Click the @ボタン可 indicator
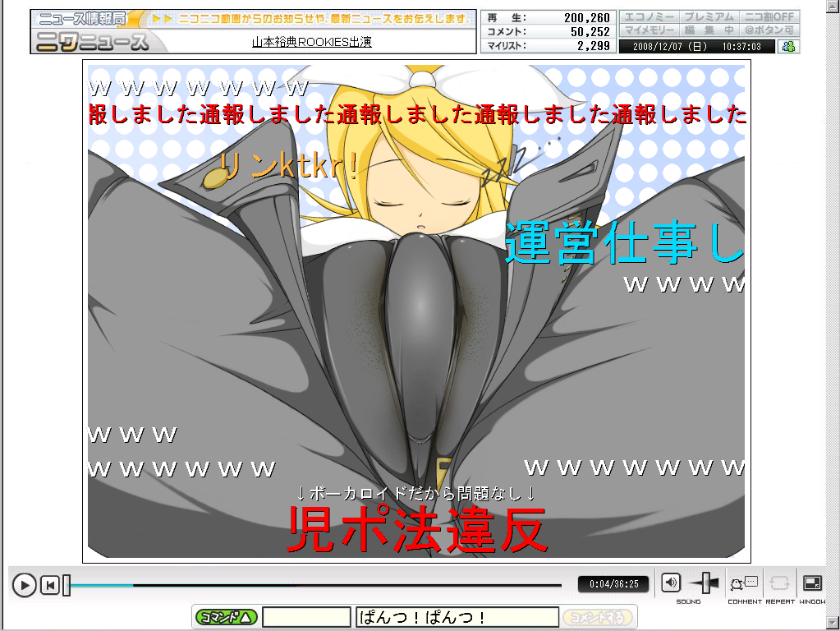The image size is (840, 631). point(769,31)
